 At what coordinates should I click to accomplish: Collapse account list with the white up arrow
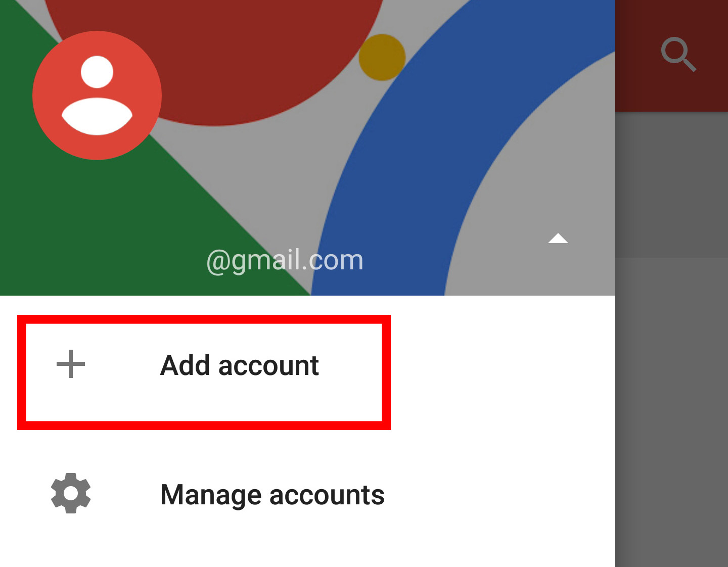558,238
